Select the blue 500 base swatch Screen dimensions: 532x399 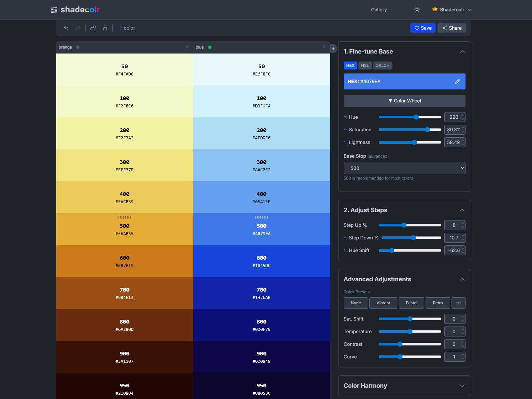pos(262,229)
